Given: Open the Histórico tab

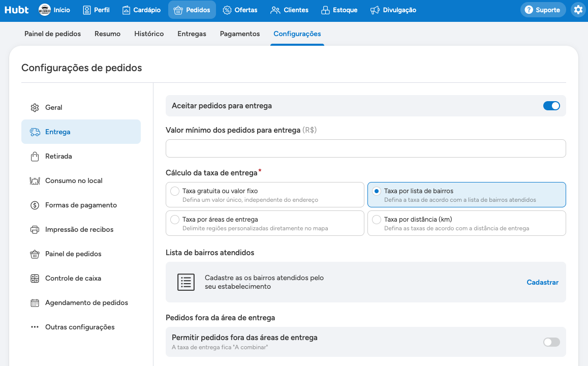Looking at the screenshot, I should (149, 34).
